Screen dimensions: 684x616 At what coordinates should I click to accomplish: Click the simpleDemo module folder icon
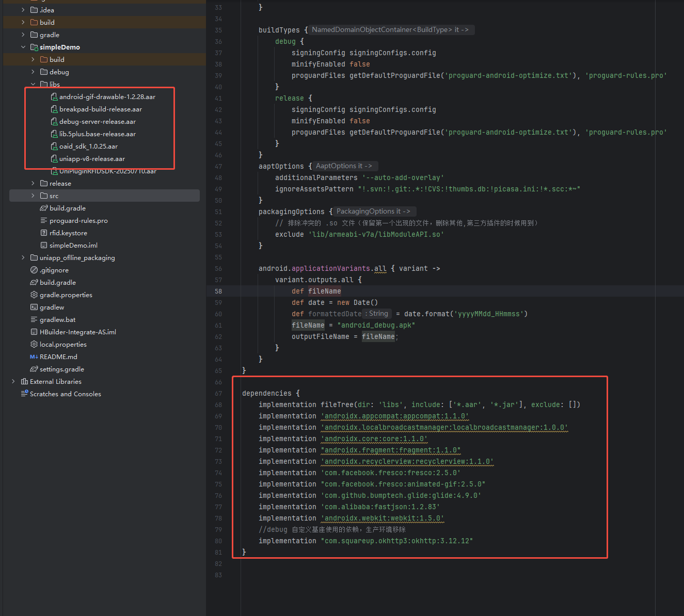point(34,47)
